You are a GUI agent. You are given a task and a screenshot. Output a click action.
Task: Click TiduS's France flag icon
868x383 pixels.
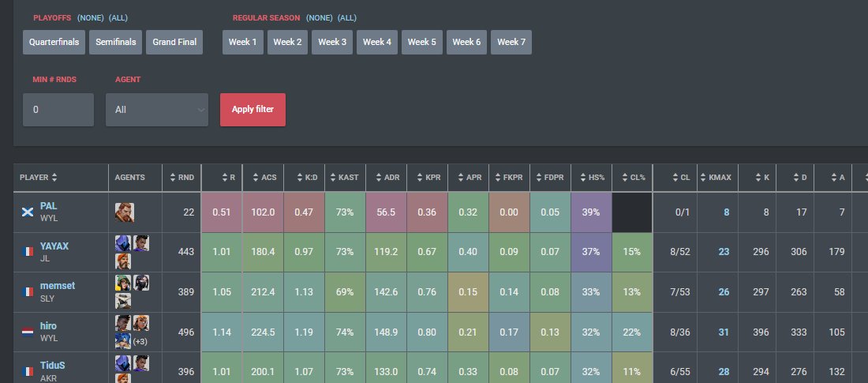(27, 371)
